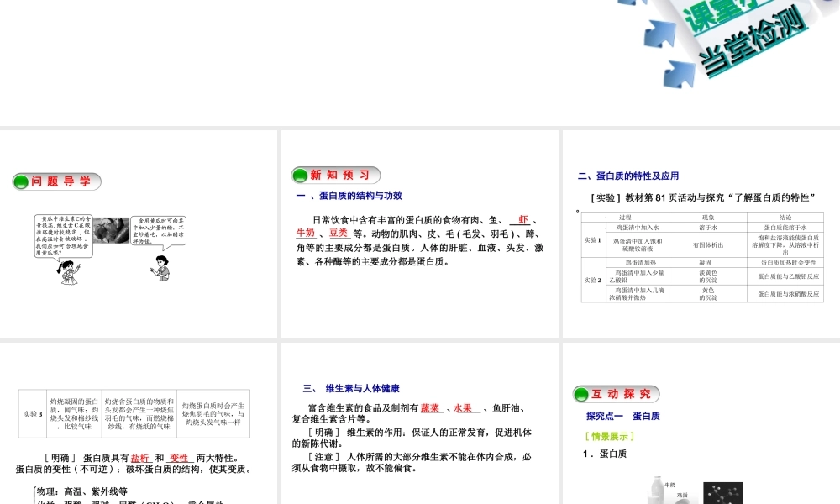This screenshot has width=840, height=504.
Task: Click the red answer word 虾
Action: (x=522, y=219)
